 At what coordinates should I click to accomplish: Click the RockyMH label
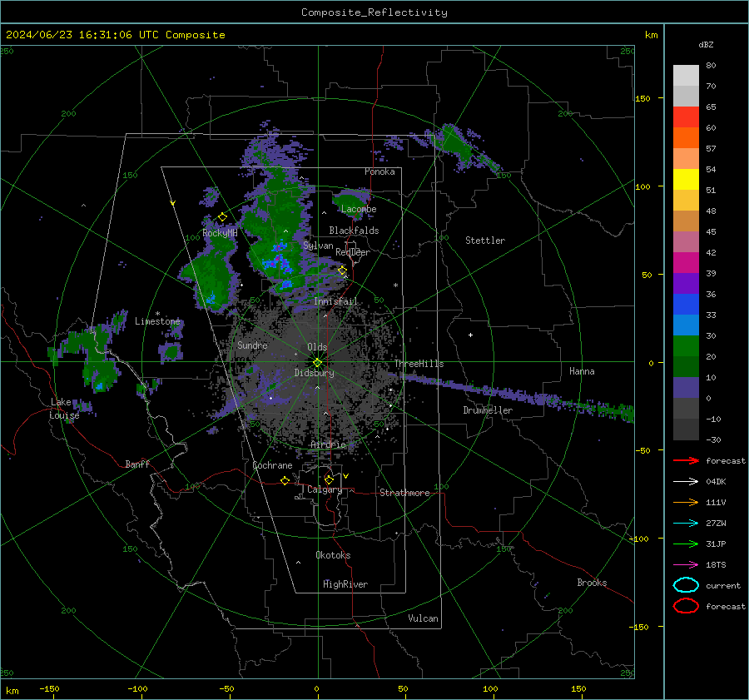(220, 233)
